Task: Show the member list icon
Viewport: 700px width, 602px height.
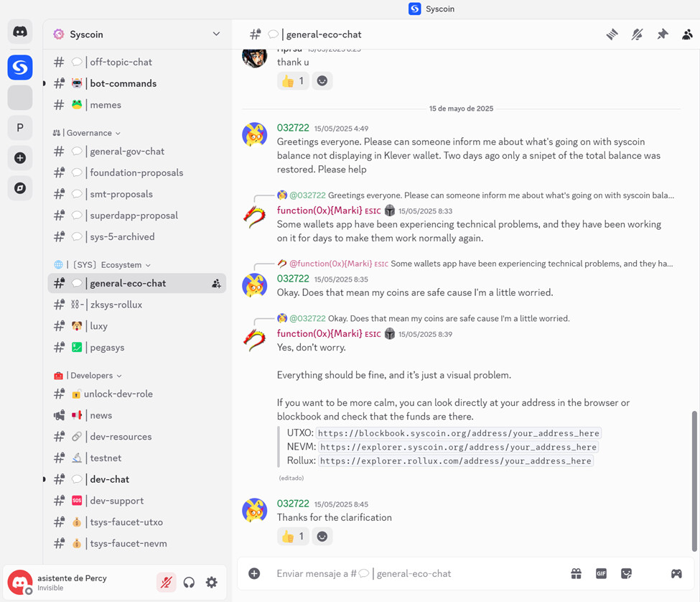Action: coord(687,34)
